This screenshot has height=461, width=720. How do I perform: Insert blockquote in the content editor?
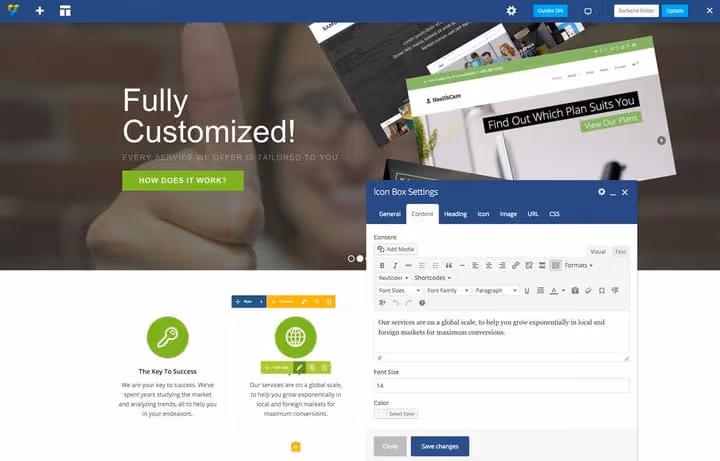(449, 265)
